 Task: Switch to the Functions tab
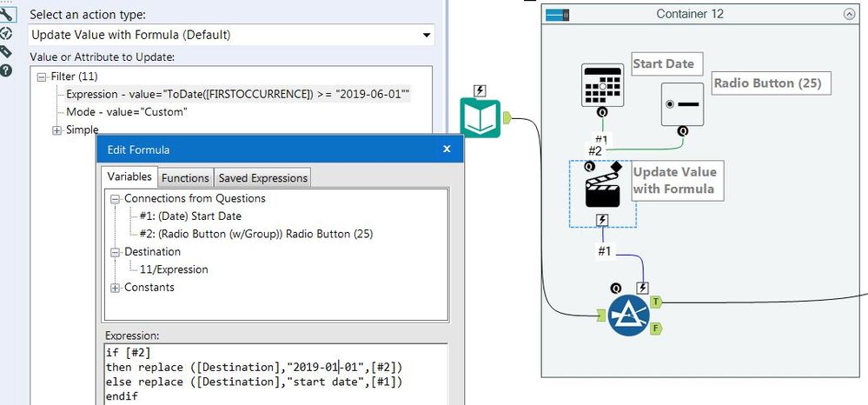[x=185, y=178]
